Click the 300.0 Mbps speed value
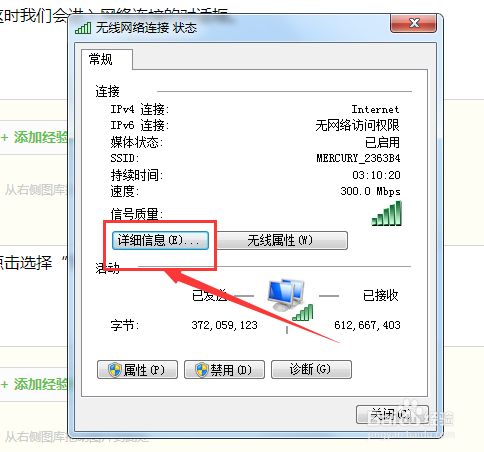The width and height of the screenshot is (484, 452). pos(370,191)
